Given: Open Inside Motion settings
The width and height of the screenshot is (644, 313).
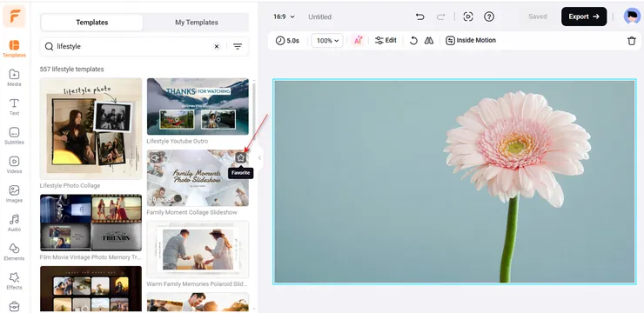Looking at the screenshot, I should pos(471,41).
